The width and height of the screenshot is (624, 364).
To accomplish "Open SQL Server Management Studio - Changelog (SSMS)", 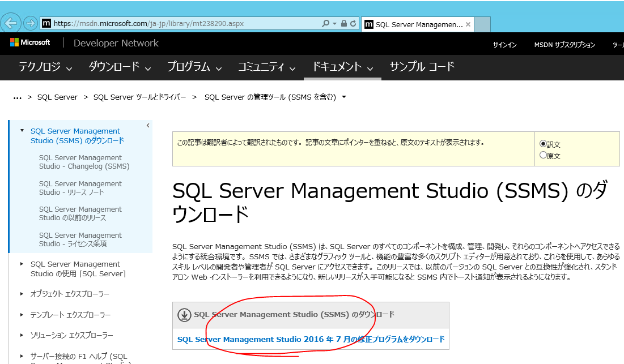I will point(84,162).
